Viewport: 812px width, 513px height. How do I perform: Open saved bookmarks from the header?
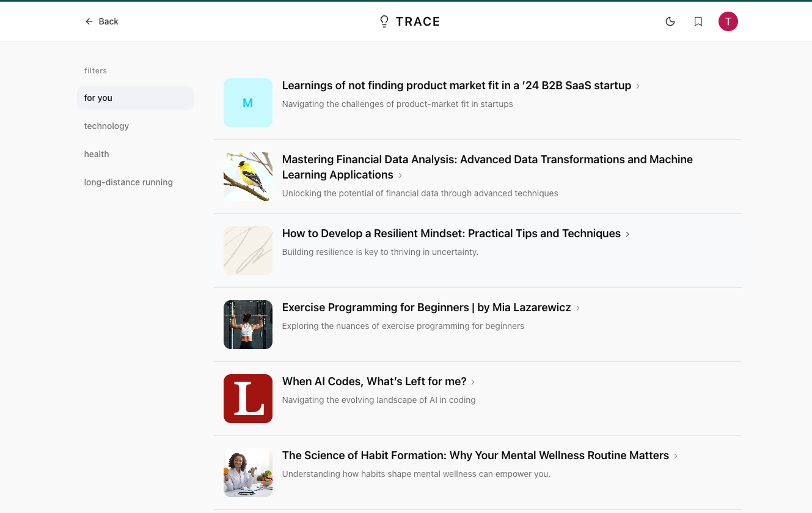(x=698, y=21)
